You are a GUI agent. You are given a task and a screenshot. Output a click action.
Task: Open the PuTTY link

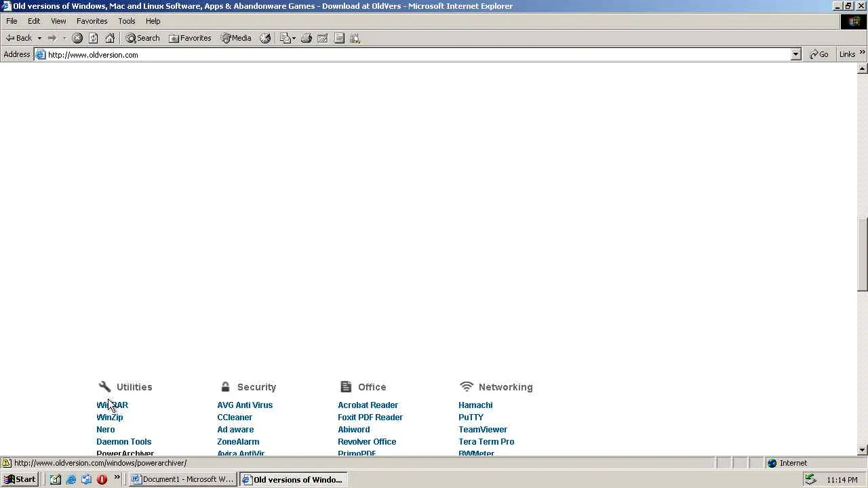tap(471, 418)
